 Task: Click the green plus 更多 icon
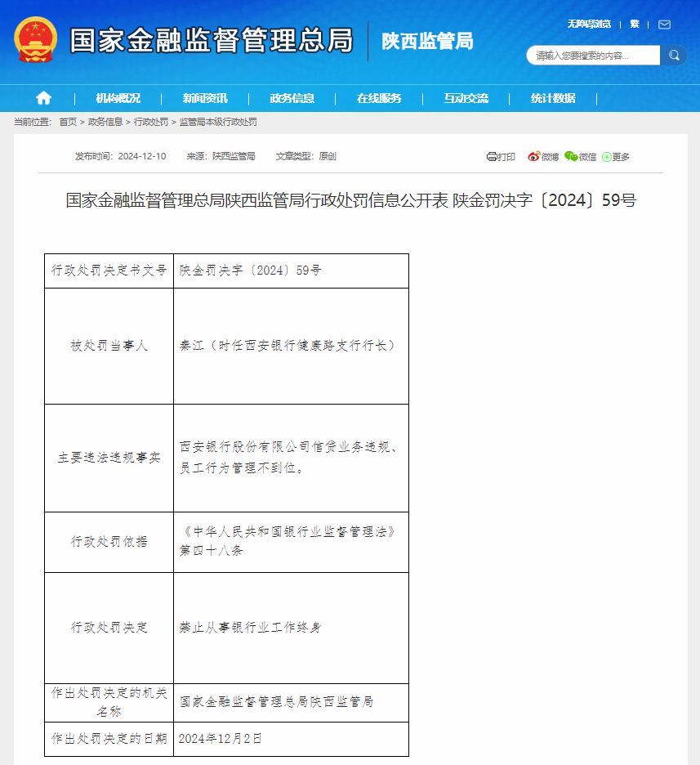(606, 157)
